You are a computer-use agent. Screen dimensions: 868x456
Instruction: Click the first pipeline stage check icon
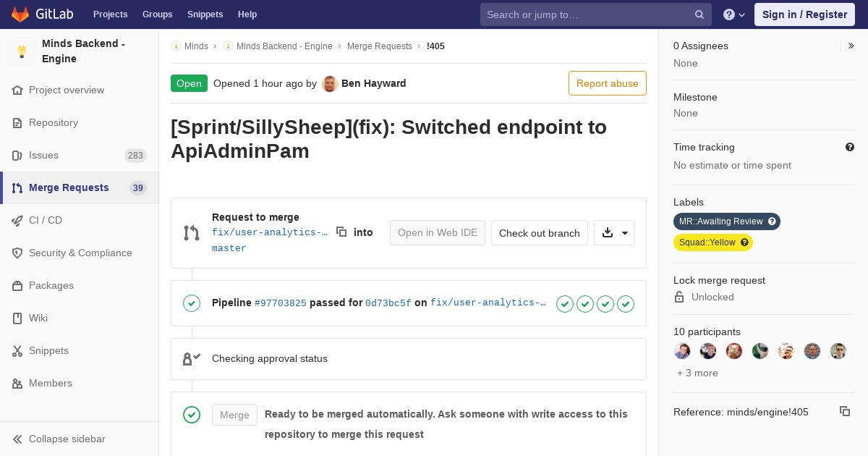pyautogui.click(x=565, y=304)
